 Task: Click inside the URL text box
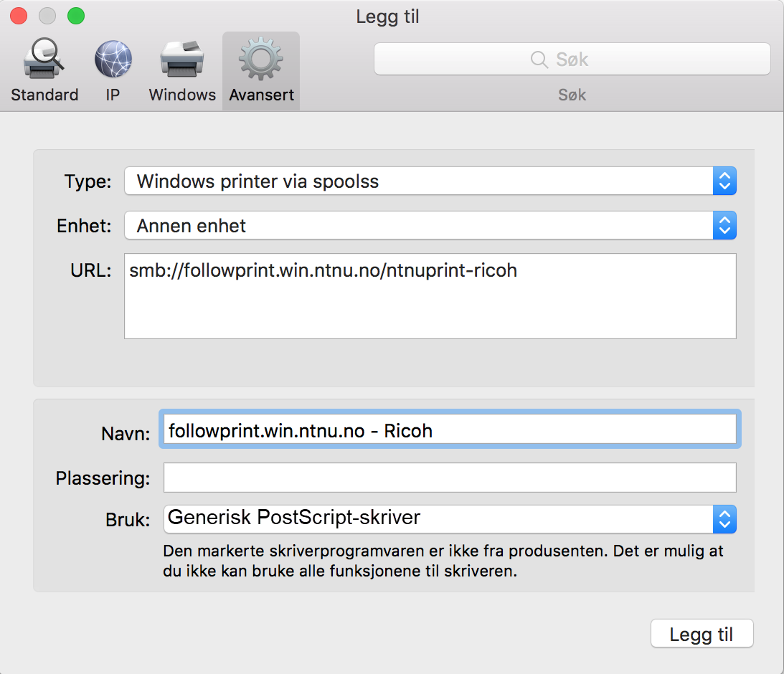click(430, 296)
